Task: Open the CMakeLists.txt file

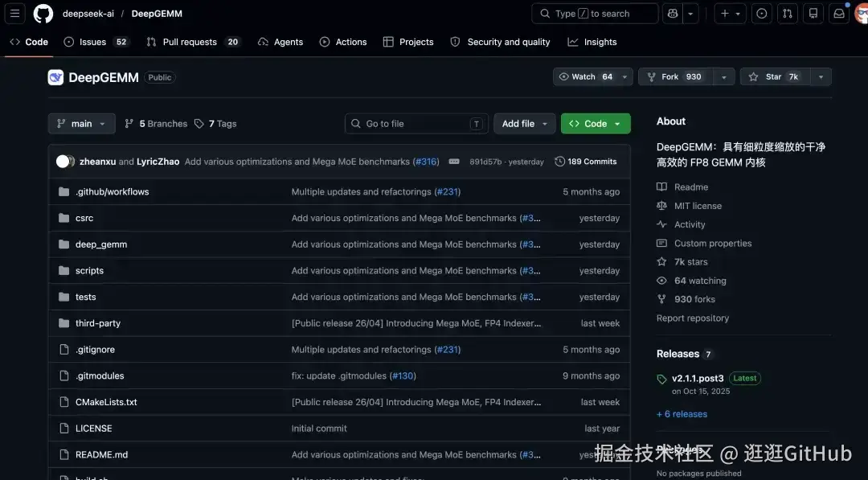Action: 106,402
